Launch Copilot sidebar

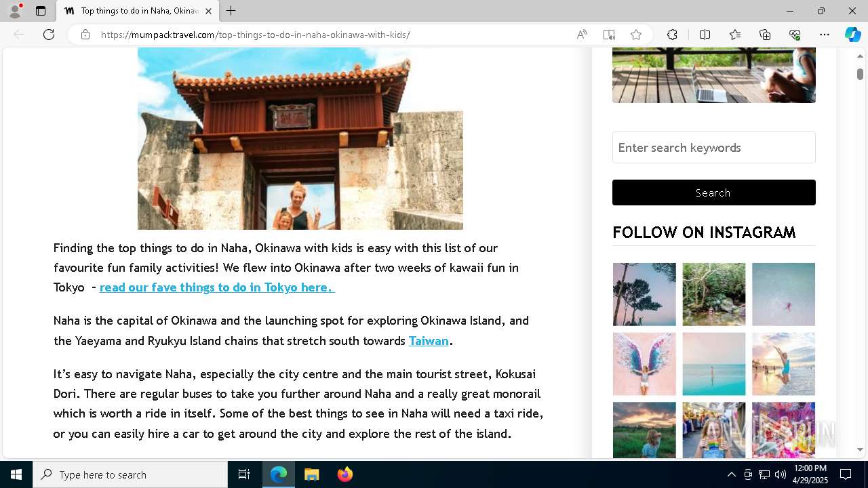[x=852, y=35]
